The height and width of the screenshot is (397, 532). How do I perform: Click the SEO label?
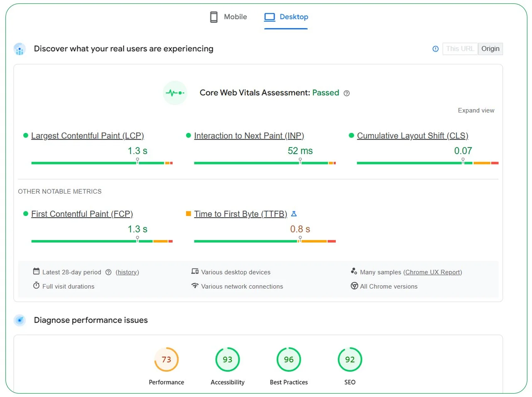click(350, 382)
